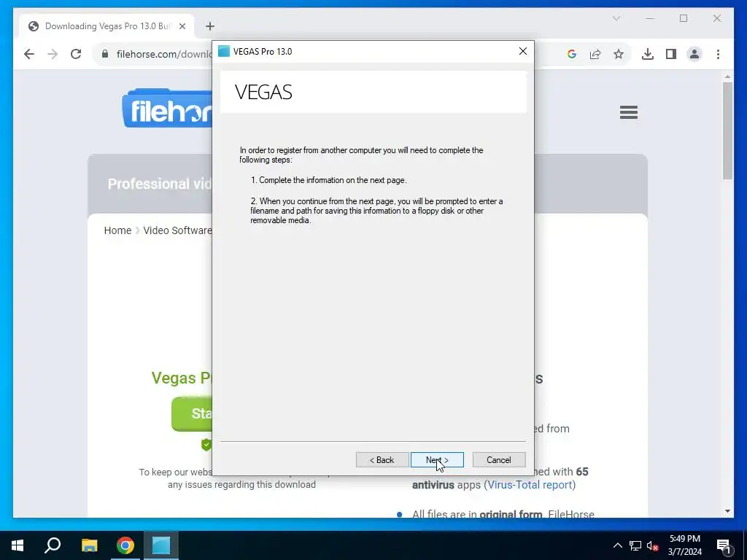Click the Chrome forward navigation arrow
747x560 pixels.
tap(53, 54)
